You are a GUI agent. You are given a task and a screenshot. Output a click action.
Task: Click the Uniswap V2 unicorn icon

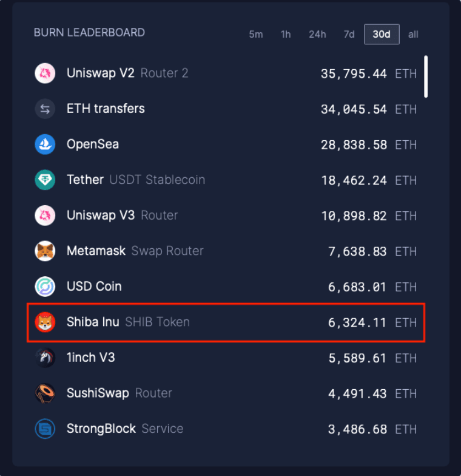click(x=45, y=73)
